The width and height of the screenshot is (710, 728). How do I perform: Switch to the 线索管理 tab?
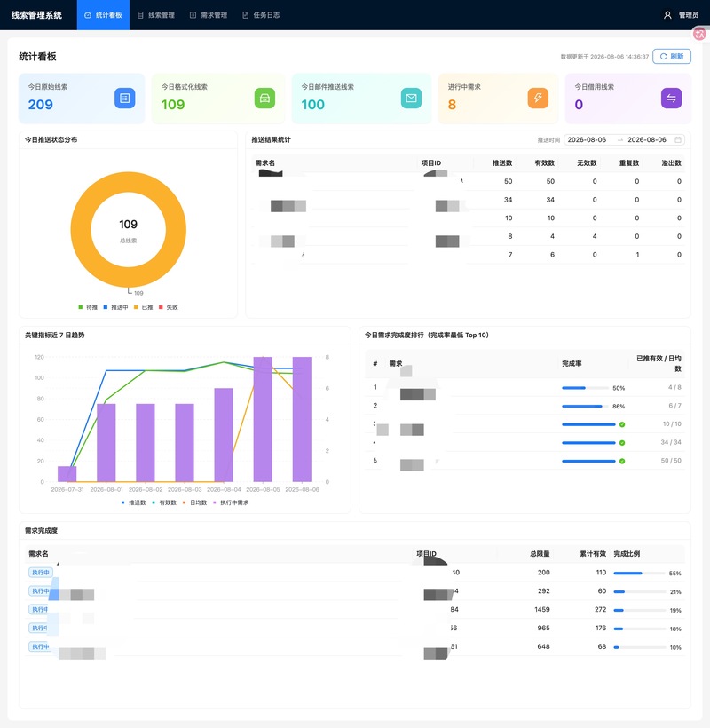click(x=156, y=15)
